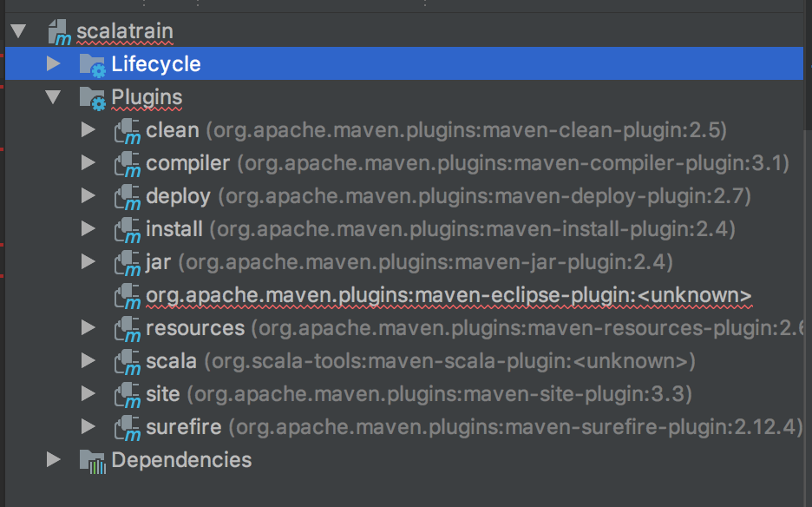Select the unknown maven-eclipse-plugin text
This screenshot has width=812, height=507.
coord(448,295)
